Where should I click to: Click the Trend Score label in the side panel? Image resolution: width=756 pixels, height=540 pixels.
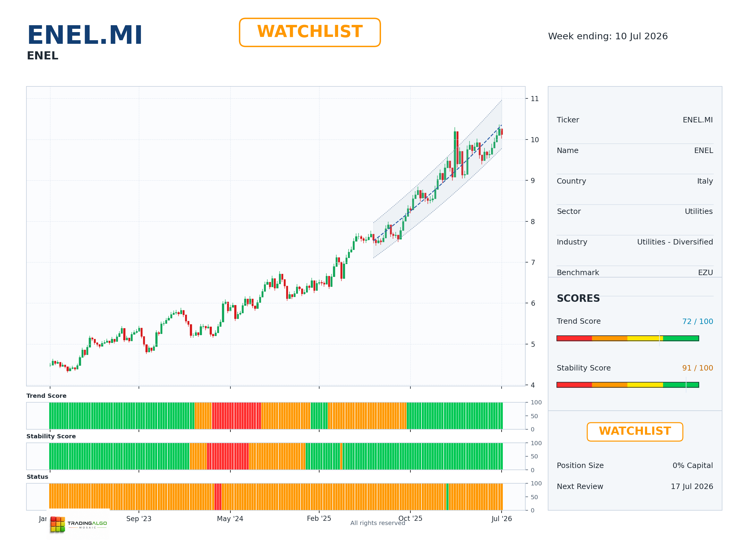[x=578, y=321]
